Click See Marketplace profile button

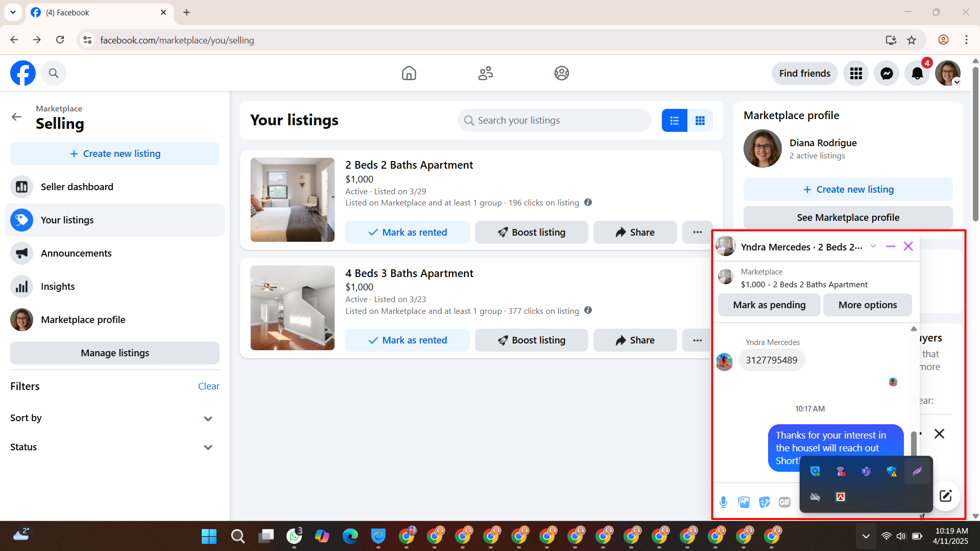848,218
